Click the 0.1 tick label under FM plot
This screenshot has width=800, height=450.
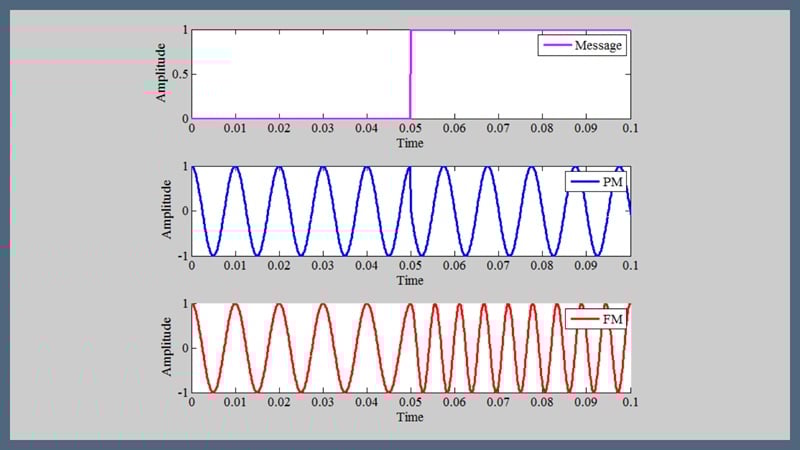pos(629,403)
